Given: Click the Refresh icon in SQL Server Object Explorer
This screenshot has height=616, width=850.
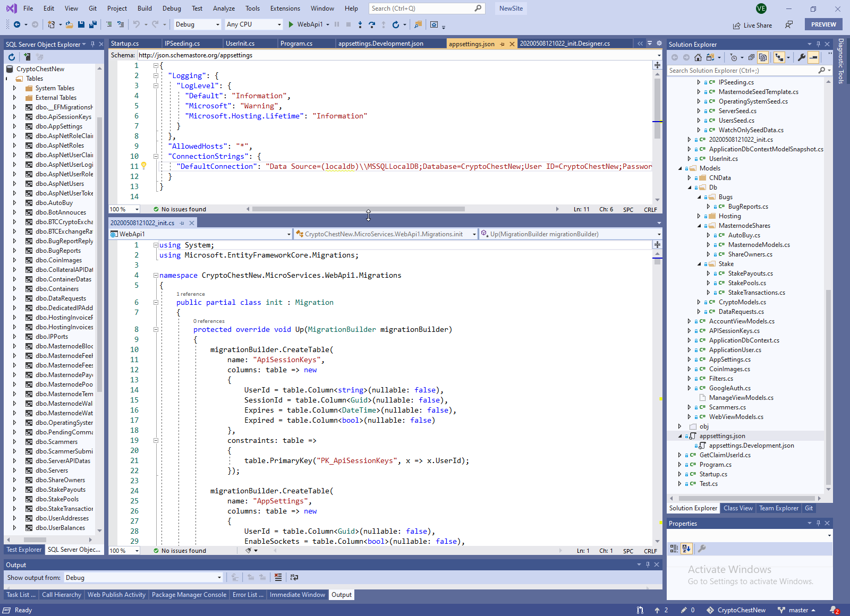Looking at the screenshot, I should pos(12,57).
